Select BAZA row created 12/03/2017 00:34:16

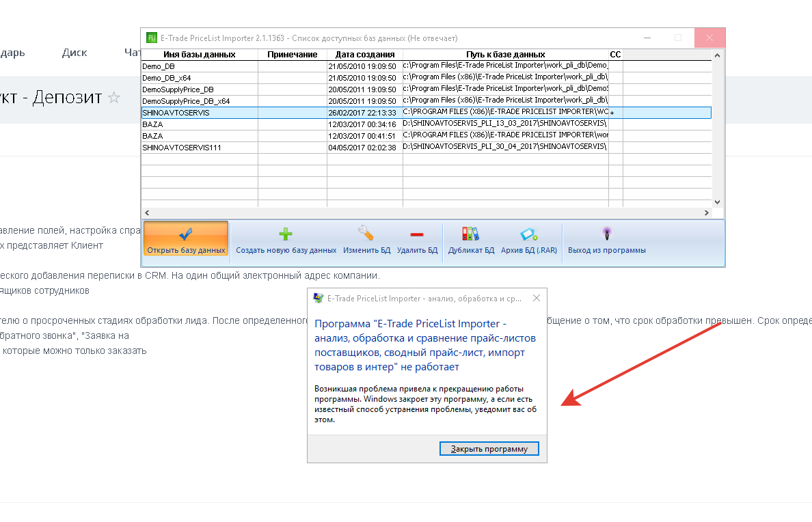tap(427, 124)
